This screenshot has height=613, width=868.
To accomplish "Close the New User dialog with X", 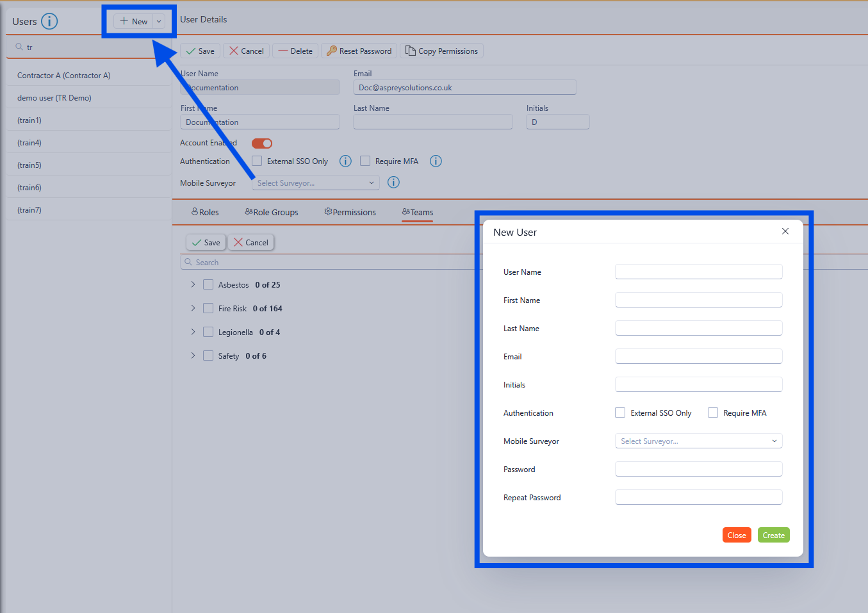I will click(785, 231).
